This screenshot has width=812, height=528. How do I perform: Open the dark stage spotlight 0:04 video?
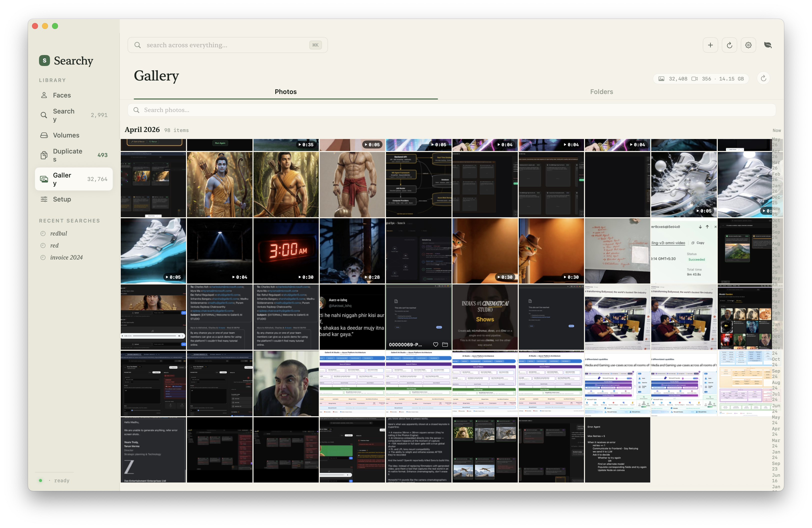pyautogui.click(x=220, y=251)
